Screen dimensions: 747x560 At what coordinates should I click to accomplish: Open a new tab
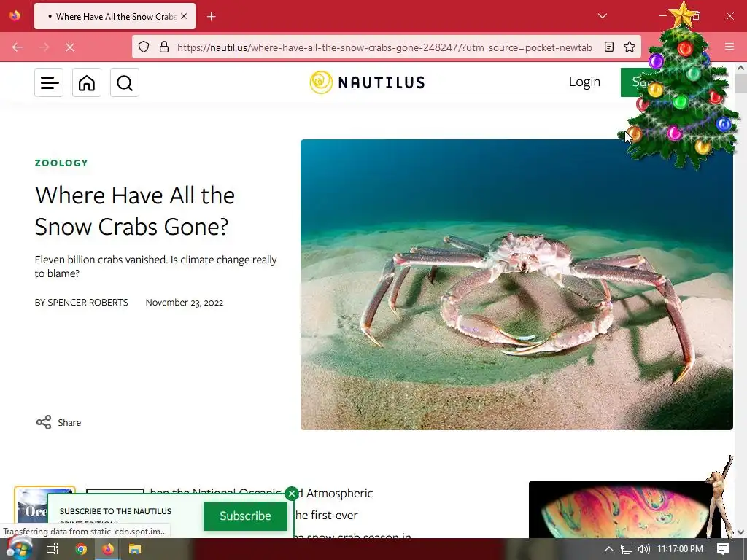click(212, 17)
